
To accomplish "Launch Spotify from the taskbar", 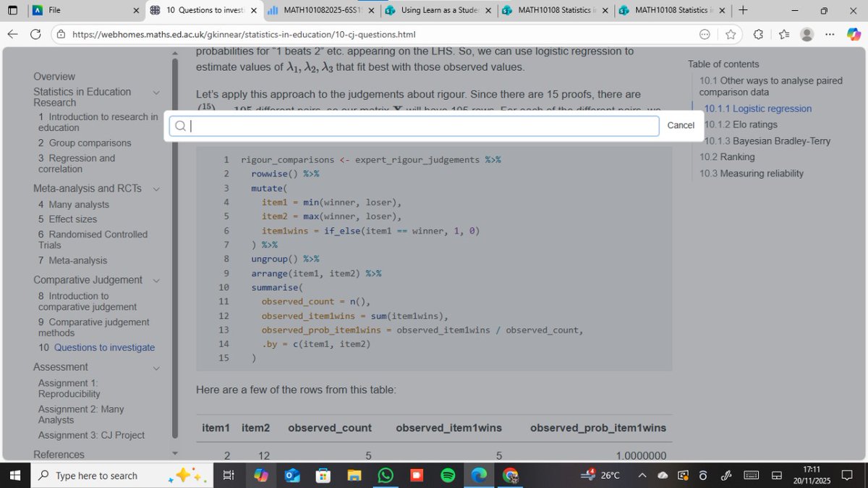I will pos(447,476).
